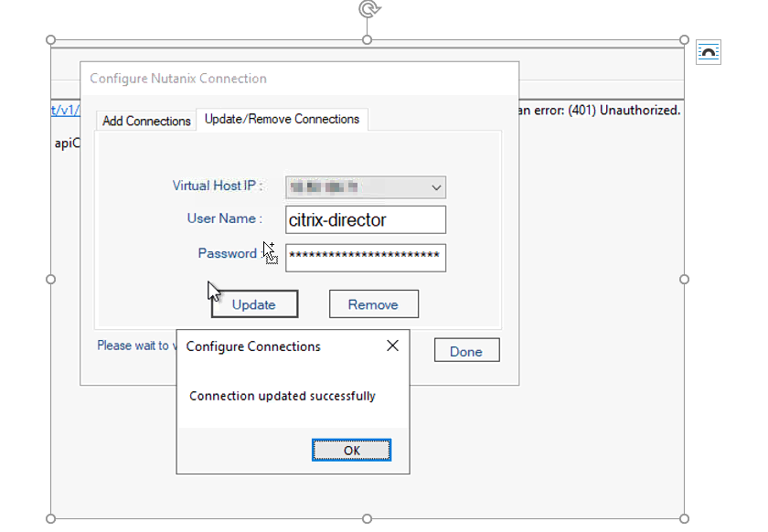Click the 'Please wait to' status text

click(x=133, y=346)
